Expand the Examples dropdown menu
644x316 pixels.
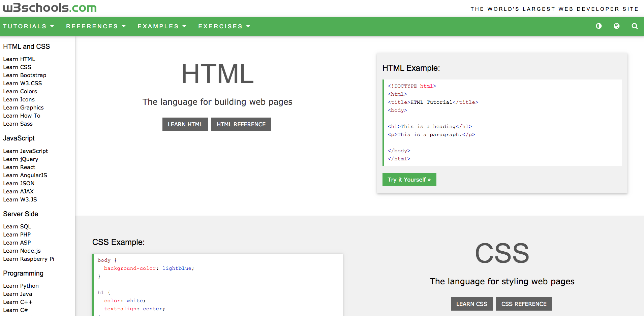(x=162, y=26)
